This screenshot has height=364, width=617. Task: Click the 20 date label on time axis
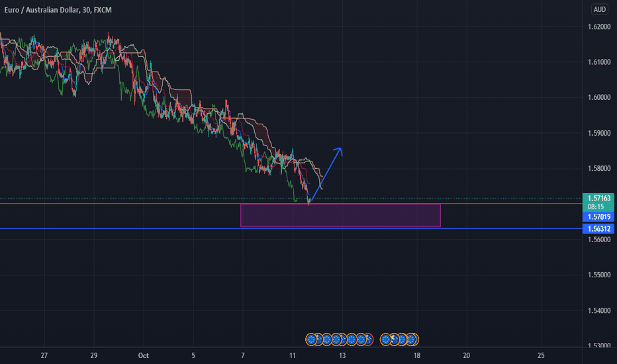pos(466,356)
